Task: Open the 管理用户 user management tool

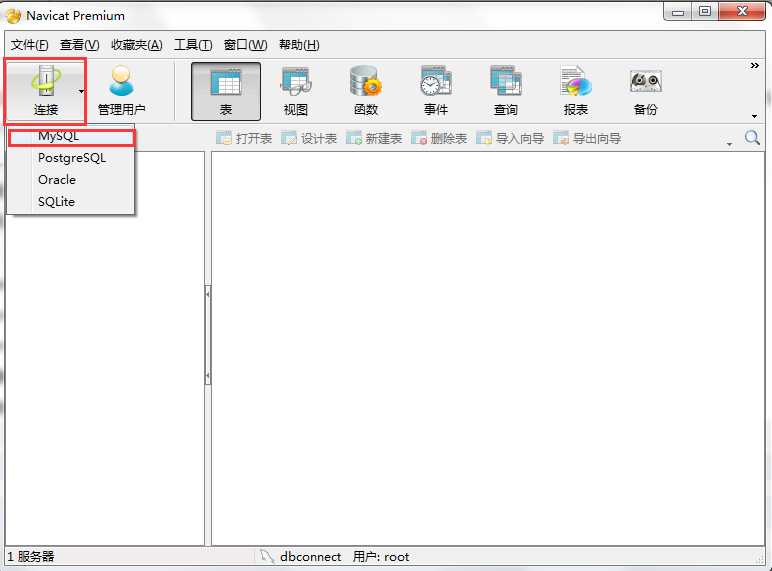Action: point(121,91)
